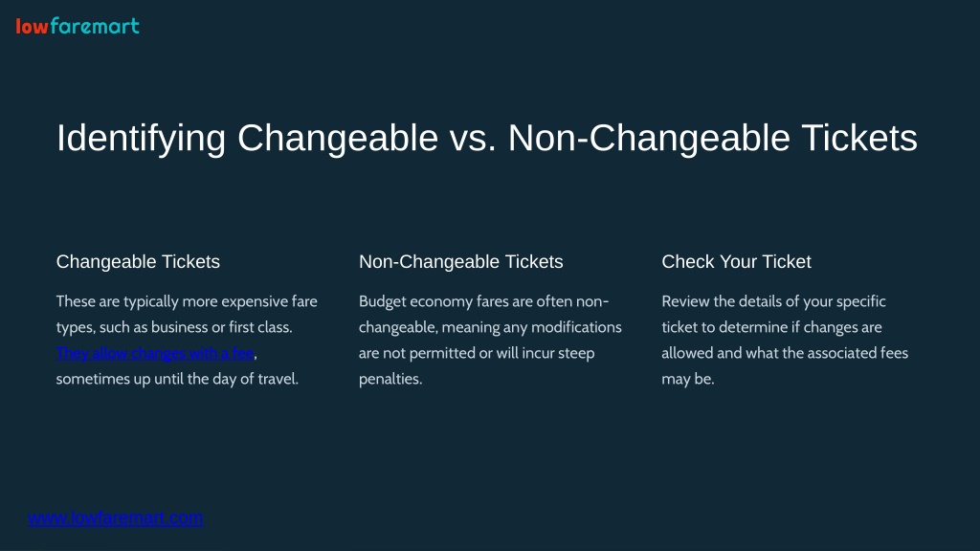980x551 pixels.
Task: Click the line "Review the details of your specific"
Action: 773,301
